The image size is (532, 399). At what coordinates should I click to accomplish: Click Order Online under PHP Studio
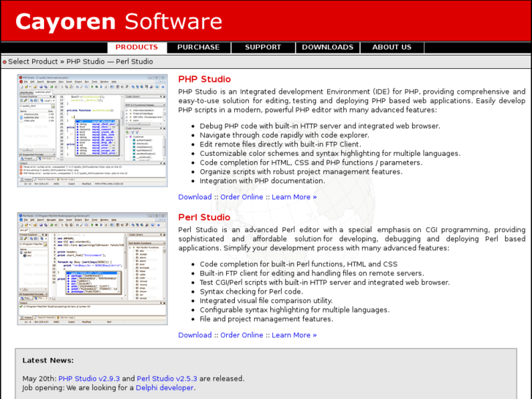tap(241, 197)
